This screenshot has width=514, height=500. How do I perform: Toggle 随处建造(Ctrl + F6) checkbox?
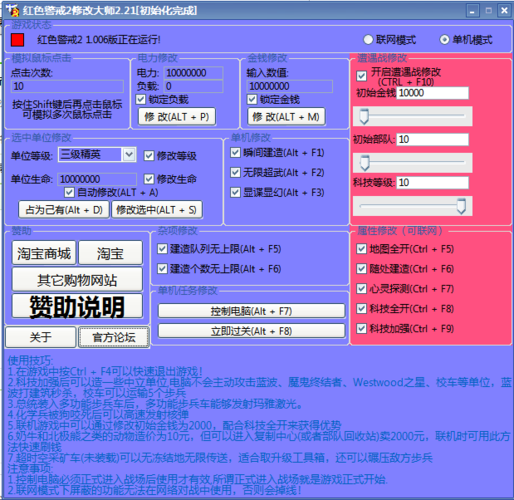[x=362, y=269]
